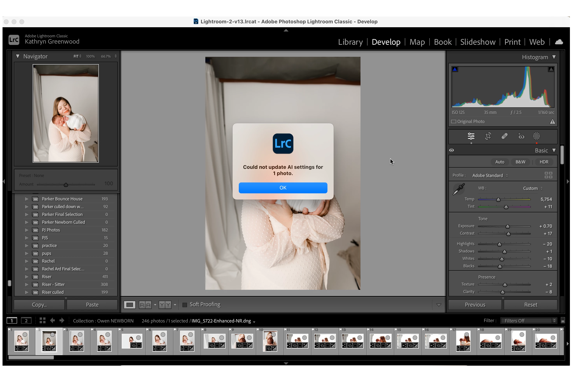Switch to filmstrip grid view icon
Screen dimensions: 588x382
[x=43, y=321]
